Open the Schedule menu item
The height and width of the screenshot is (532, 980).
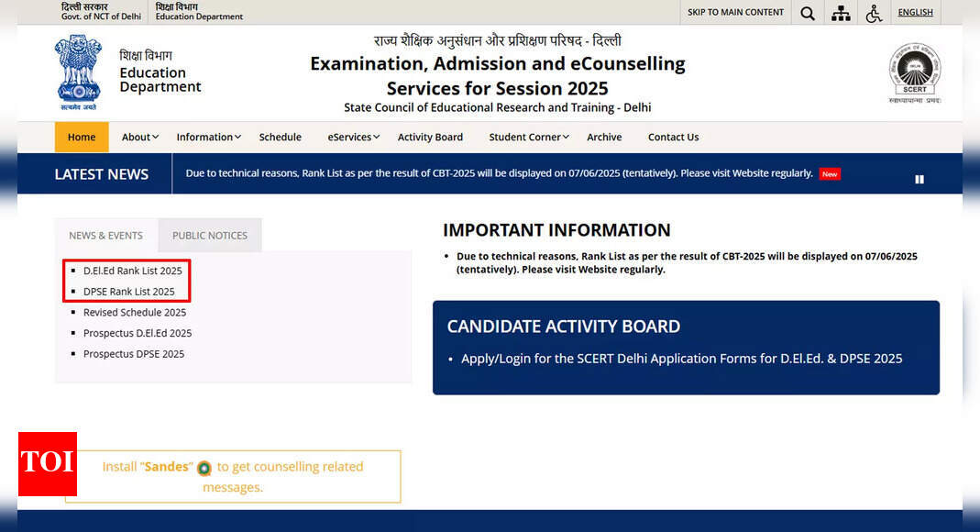click(280, 137)
